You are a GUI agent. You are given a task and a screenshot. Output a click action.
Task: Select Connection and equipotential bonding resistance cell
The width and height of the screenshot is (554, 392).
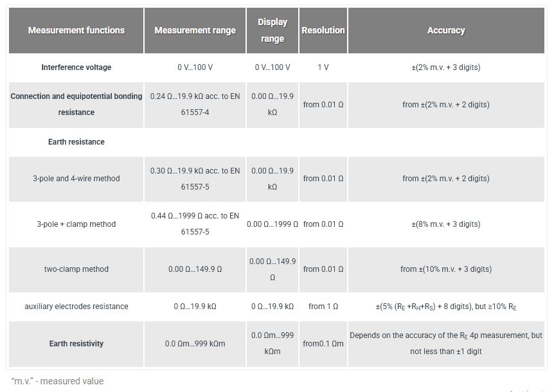(x=76, y=104)
